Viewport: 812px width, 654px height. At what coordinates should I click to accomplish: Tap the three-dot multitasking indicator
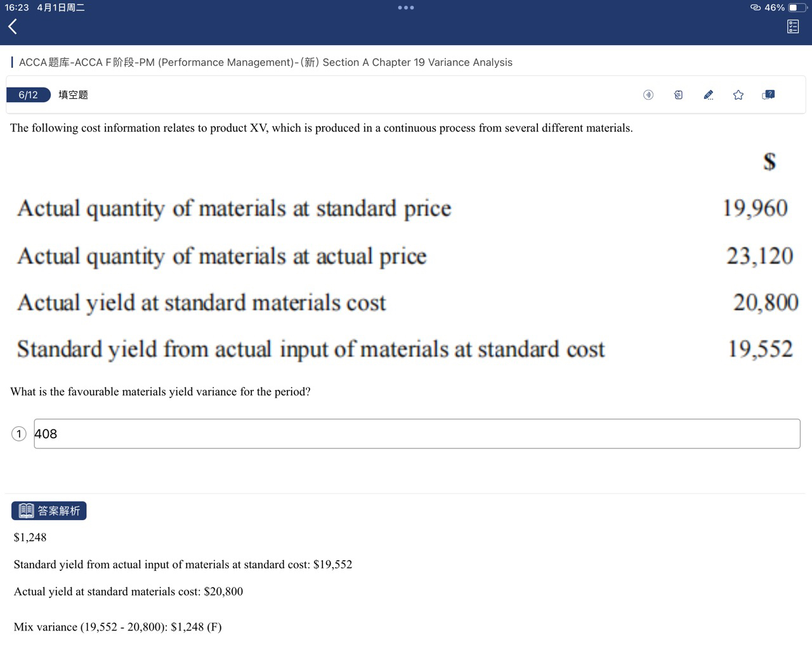coord(406,8)
